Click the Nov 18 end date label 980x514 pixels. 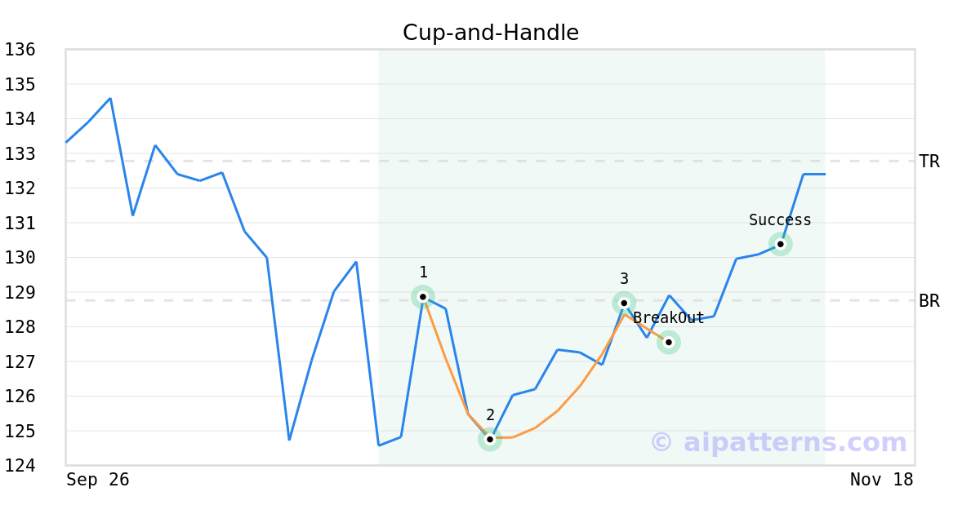[881, 480]
